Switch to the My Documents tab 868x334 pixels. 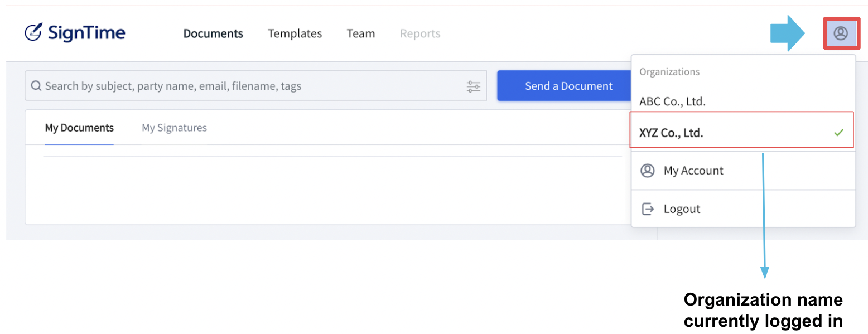[x=79, y=128]
